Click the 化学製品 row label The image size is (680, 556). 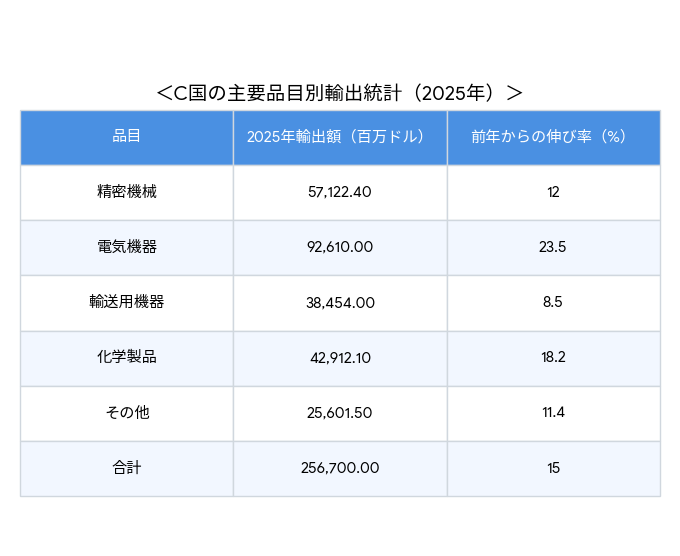[x=126, y=357]
